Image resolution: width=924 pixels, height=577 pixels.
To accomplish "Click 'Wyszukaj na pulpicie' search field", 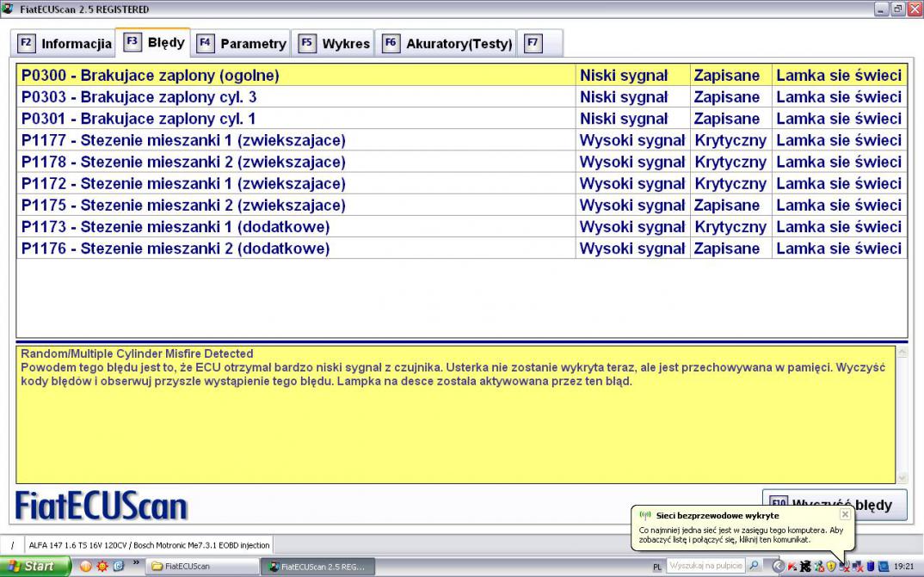I will pyautogui.click(x=706, y=566).
